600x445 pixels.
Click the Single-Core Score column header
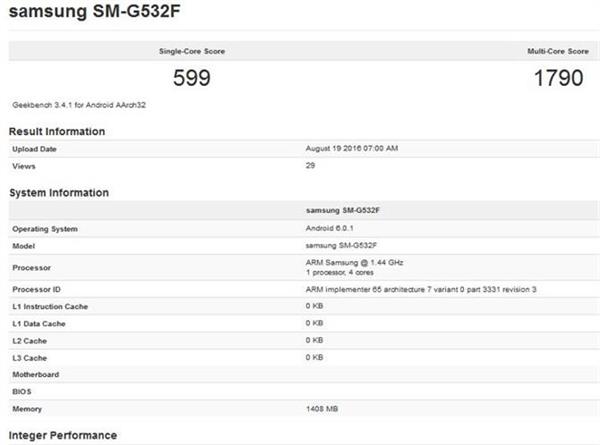pyautogui.click(x=184, y=50)
